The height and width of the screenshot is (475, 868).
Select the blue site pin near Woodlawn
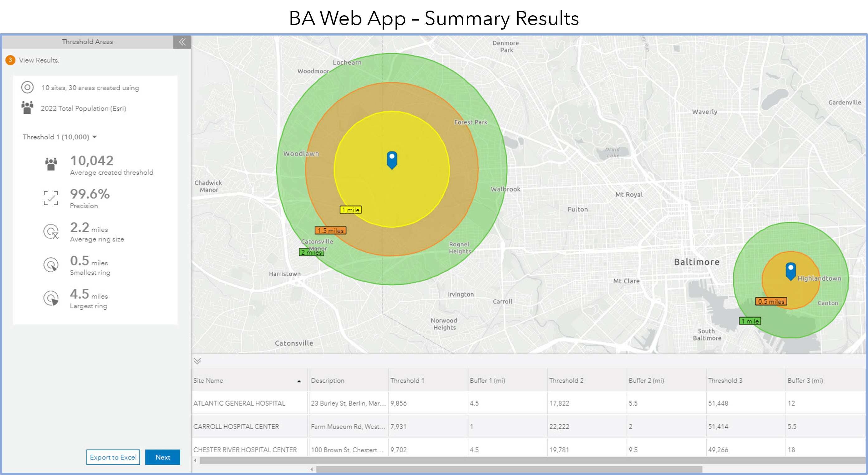pyautogui.click(x=392, y=160)
